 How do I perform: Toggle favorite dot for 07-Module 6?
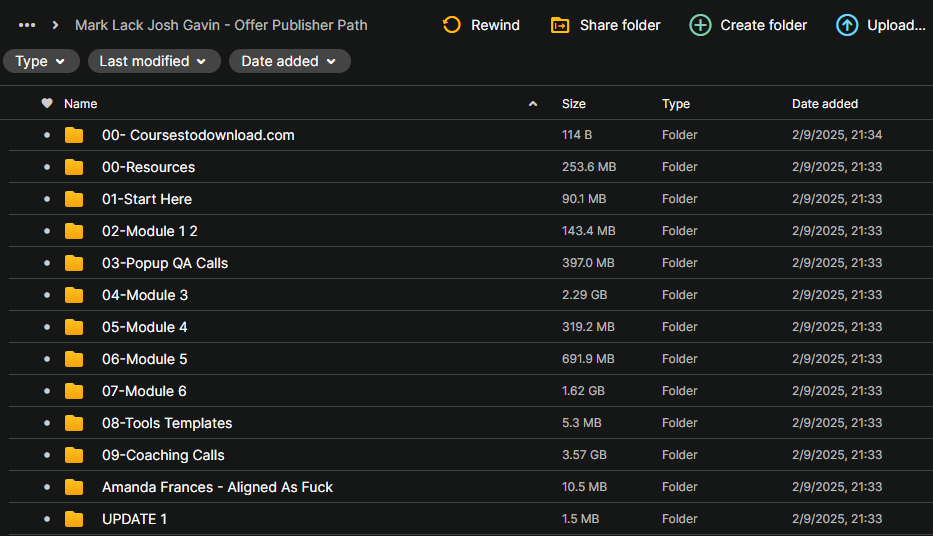[x=47, y=391]
